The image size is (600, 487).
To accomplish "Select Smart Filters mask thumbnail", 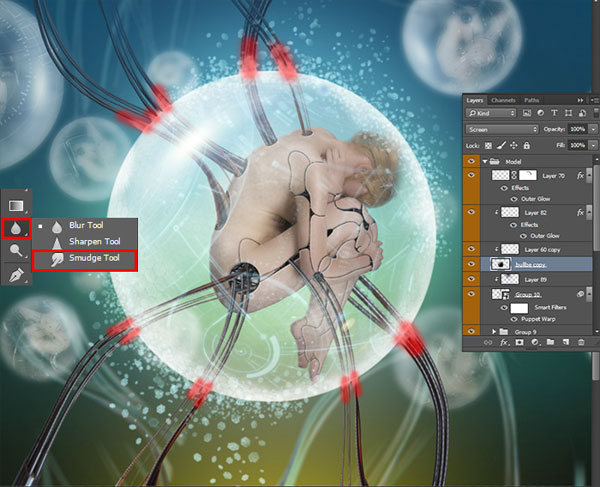I will pos(519,308).
